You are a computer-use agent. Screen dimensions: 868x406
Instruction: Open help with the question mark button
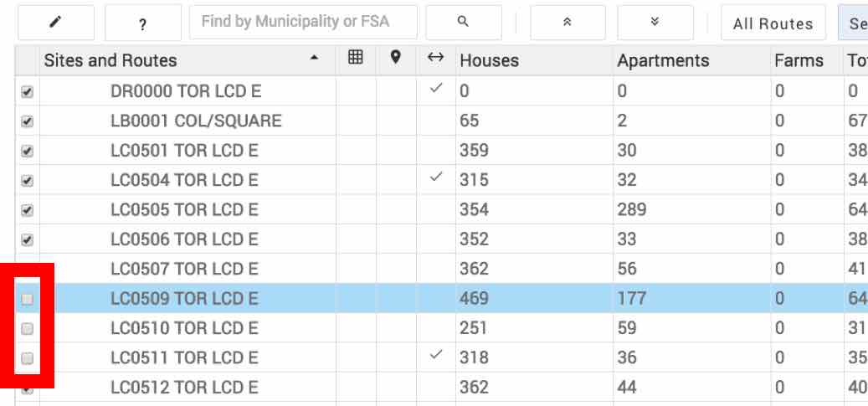(x=142, y=23)
